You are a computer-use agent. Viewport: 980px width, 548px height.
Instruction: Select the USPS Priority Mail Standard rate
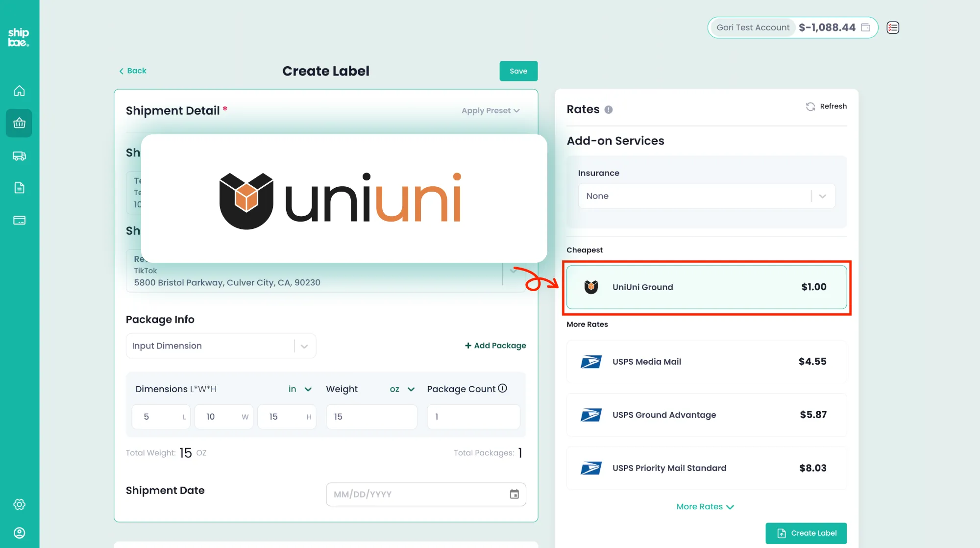pyautogui.click(x=707, y=468)
